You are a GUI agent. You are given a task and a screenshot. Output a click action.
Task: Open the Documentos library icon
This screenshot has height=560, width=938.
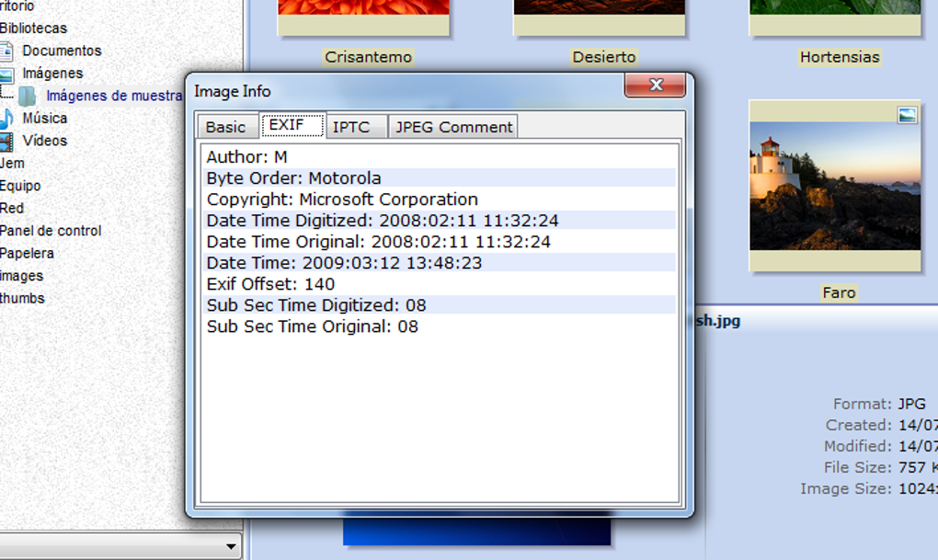(6, 51)
